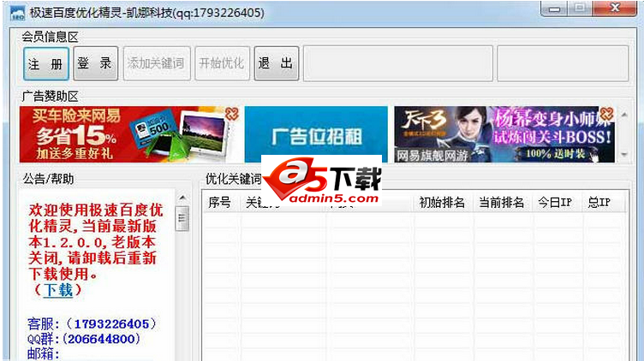Viewport: 644px width, 361px height.
Task: Click the second empty member info field
Action: tap(563, 63)
